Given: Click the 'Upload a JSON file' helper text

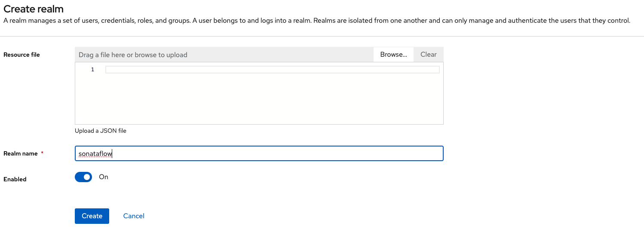Looking at the screenshot, I should [x=101, y=131].
